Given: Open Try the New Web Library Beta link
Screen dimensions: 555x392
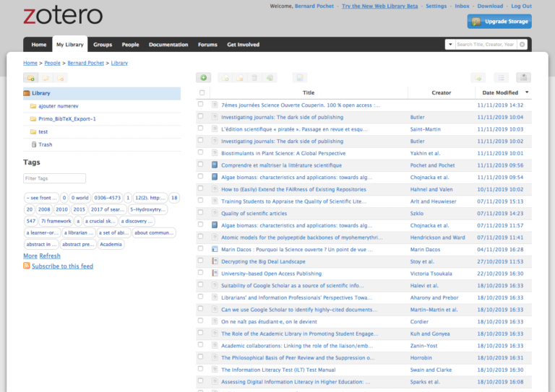Looking at the screenshot, I should click(x=380, y=6).
